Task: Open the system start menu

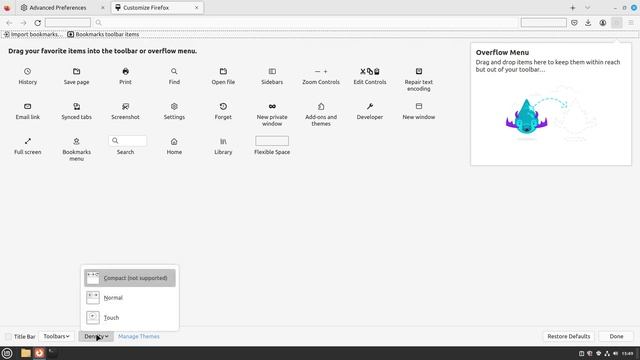Action: pos(7,353)
